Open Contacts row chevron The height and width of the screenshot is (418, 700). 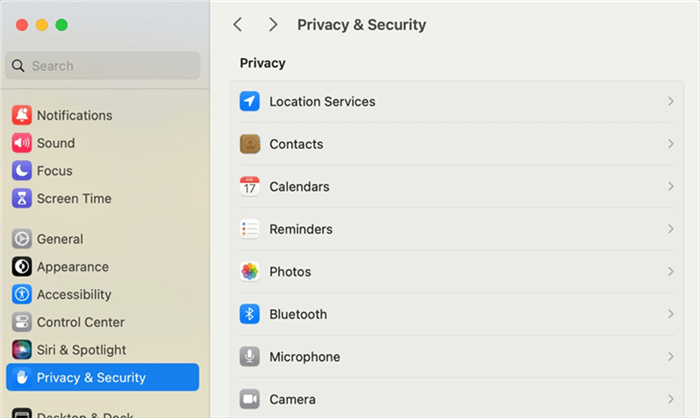tap(671, 144)
